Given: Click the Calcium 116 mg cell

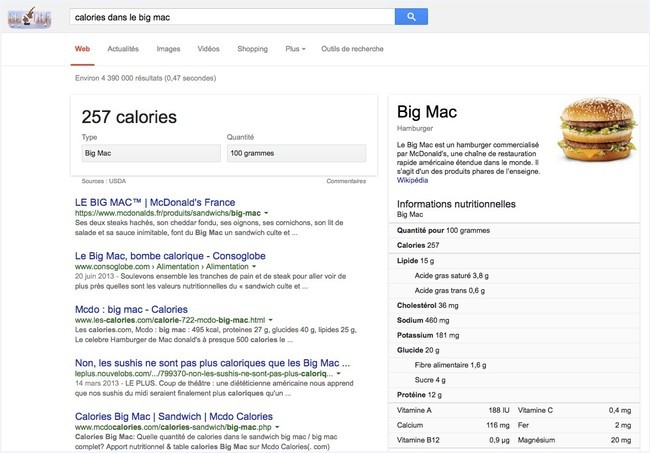Looking at the screenshot, I should click(x=453, y=425).
